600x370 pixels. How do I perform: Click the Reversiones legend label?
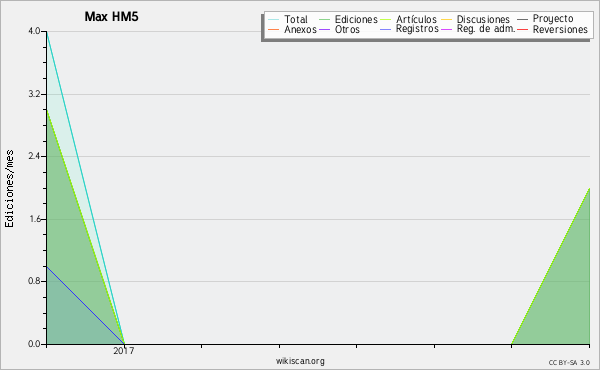560,29
